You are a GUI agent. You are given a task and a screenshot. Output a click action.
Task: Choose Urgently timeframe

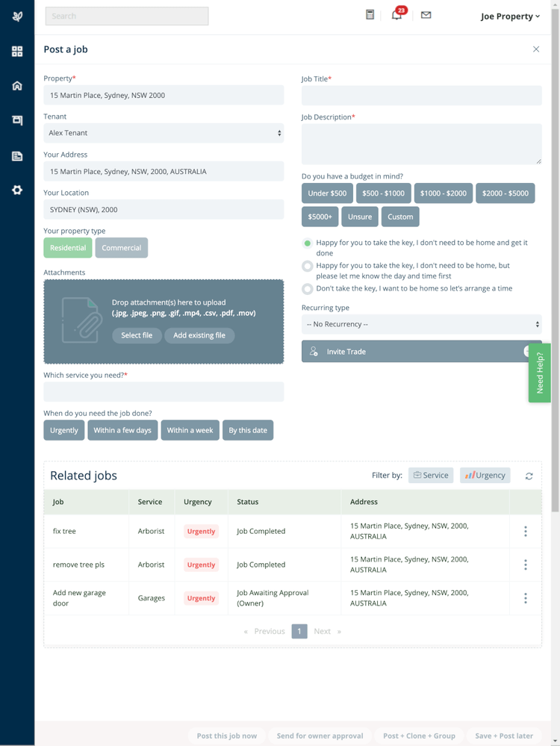tap(63, 430)
